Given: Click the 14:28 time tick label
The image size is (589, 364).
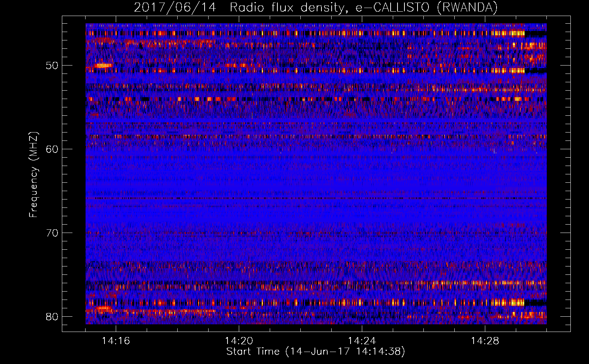Looking at the screenshot, I should tap(485, 341).
